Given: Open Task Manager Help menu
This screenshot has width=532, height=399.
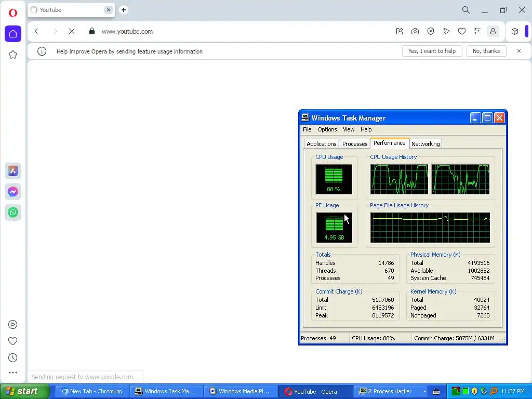Looking at the screenshot, I should [x=366, y=129].
